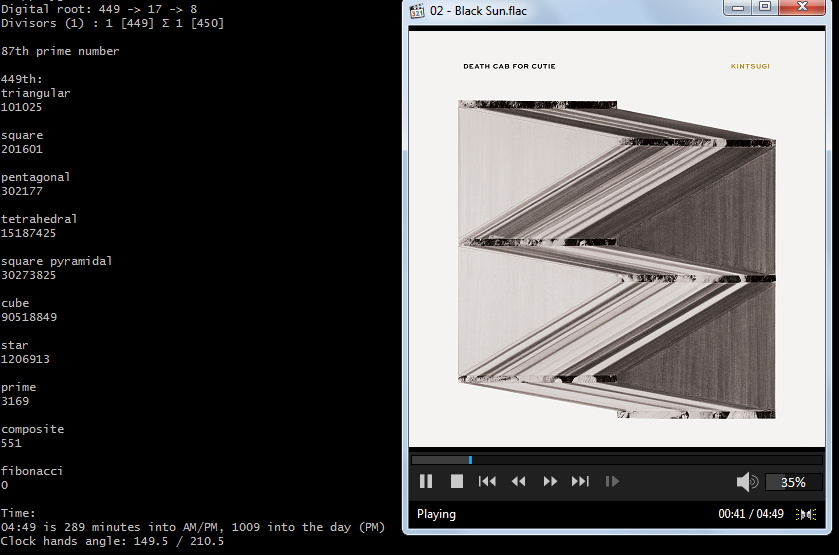Click the tetrahedral value 15187425 in console

pyautogui.click(x=28, y=233)
